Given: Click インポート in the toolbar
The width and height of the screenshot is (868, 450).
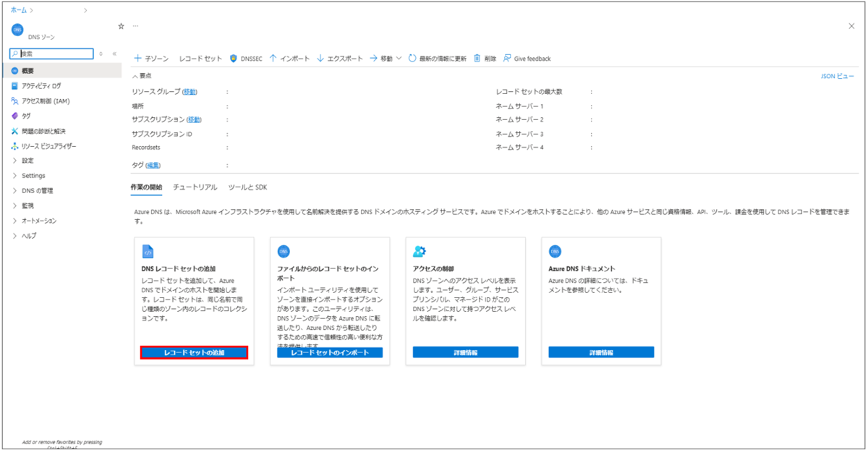Looking at the screenshot, I should point(289,59).
